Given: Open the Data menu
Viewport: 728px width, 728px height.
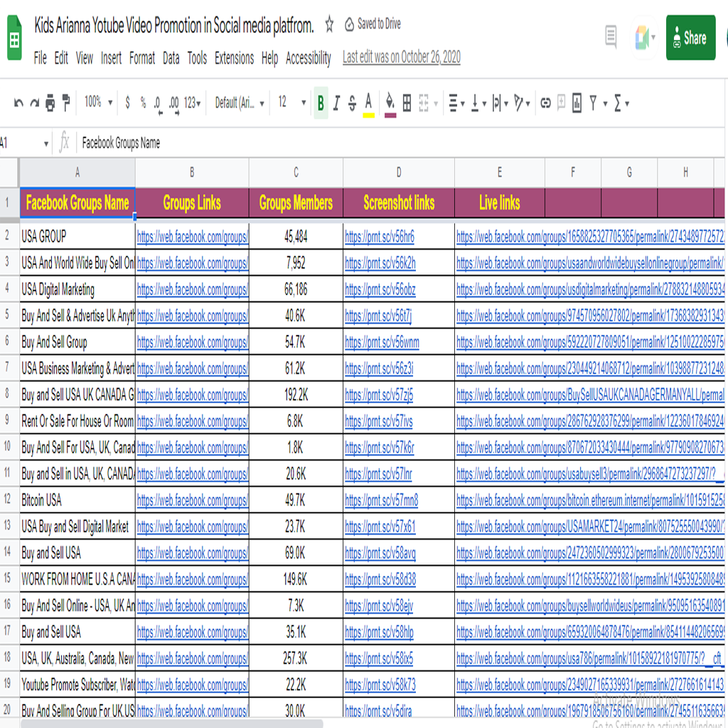Looking at the screenshot, I should tap(171, 58).
